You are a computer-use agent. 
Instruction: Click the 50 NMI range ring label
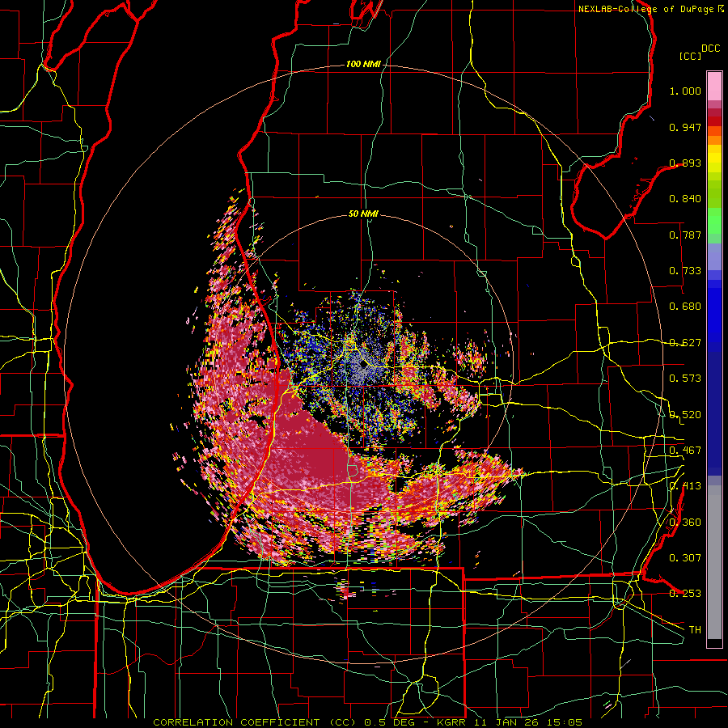click(363, 214)
